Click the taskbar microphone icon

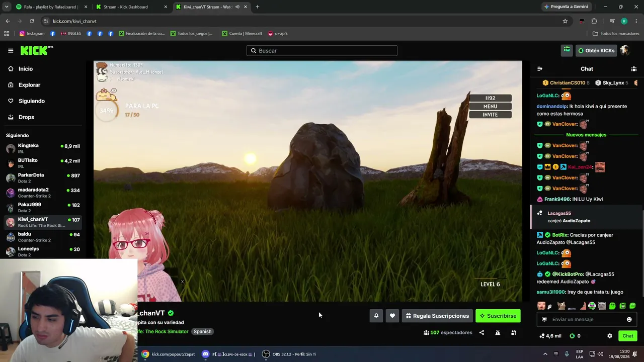567,354
